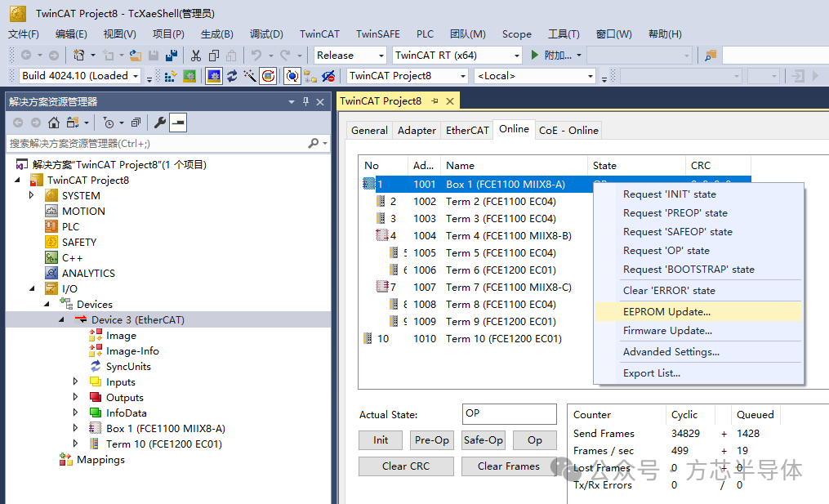
Task: Click the Solution Explorer search field
Action: click(x=157, y=143)
